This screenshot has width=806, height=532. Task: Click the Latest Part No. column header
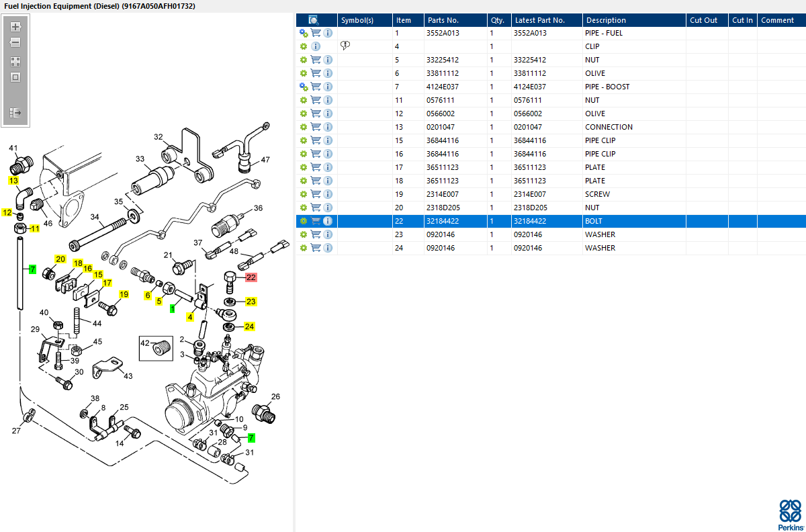tap(547, 20)
